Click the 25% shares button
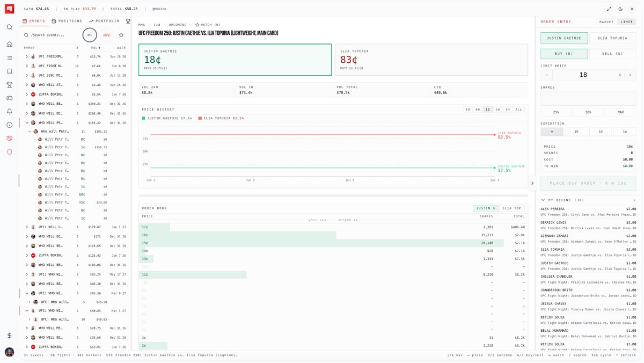The image size is (644, 363). click(555, 112)
